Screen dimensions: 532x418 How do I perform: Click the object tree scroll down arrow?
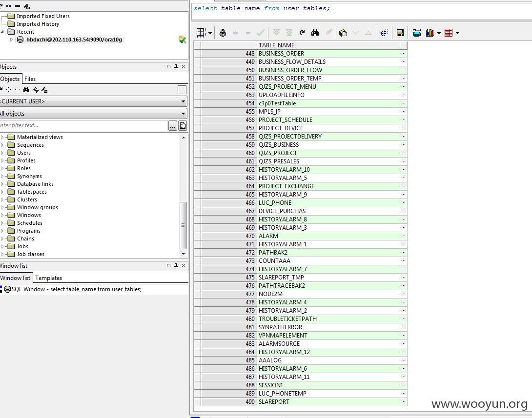(183, 254)
